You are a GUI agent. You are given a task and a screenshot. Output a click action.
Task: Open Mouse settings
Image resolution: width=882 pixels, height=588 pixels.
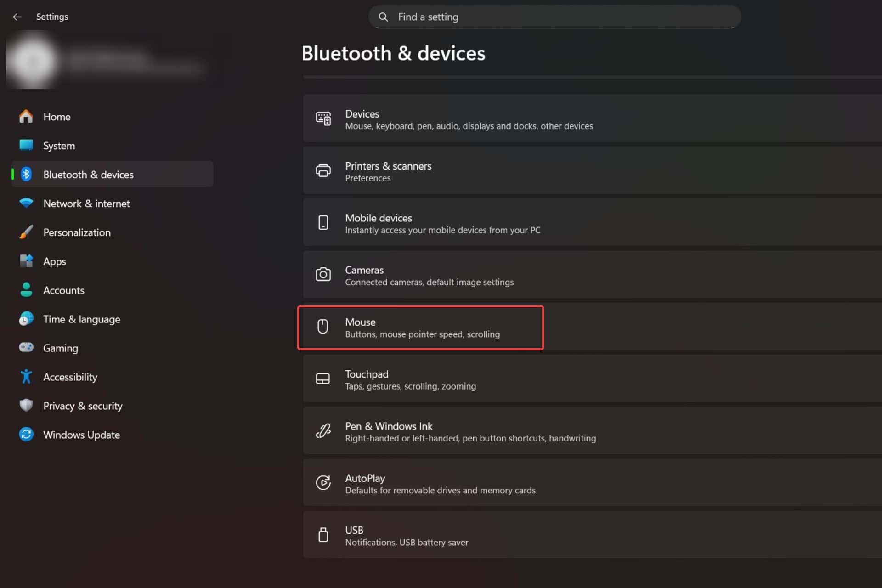point(420,328)
